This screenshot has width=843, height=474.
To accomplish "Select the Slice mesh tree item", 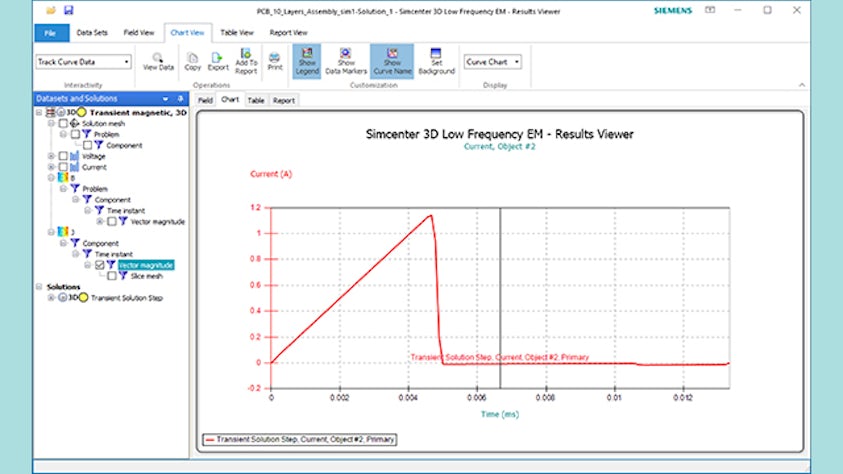I will [146, 276].
